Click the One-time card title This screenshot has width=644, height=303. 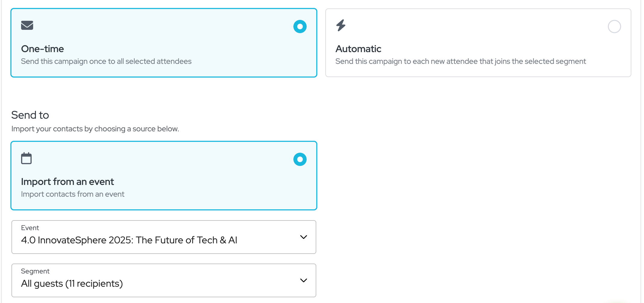click(42, 49)
